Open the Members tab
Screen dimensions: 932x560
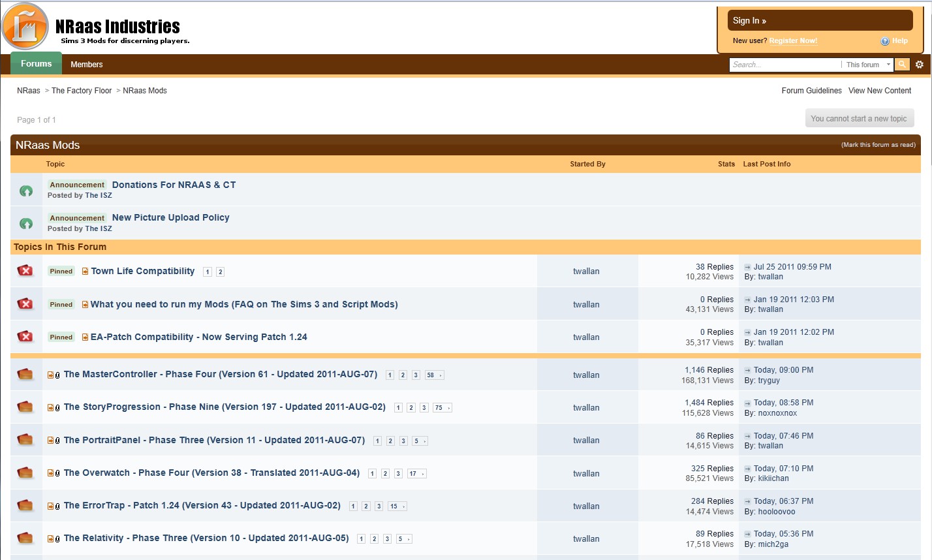coord(87,65)
